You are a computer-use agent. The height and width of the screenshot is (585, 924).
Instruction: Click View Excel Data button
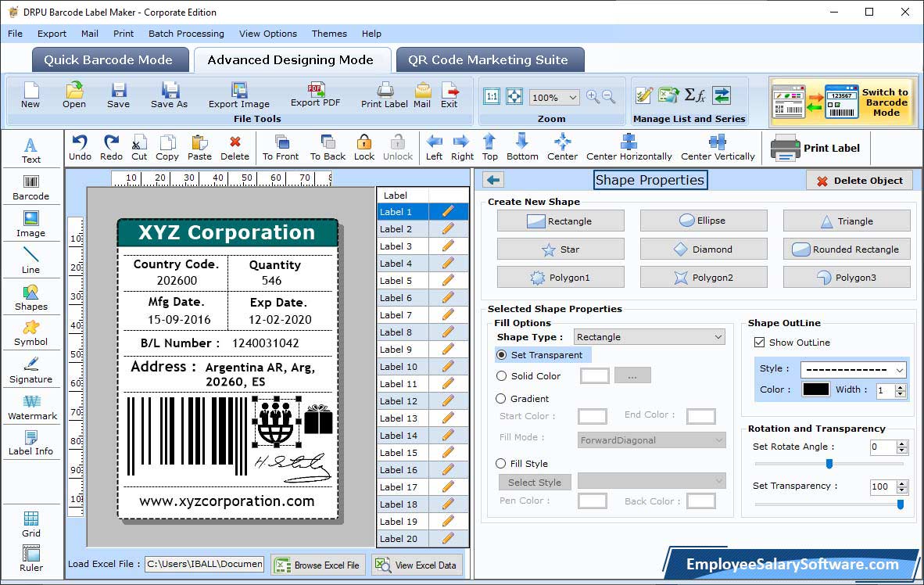pos(417,565)
